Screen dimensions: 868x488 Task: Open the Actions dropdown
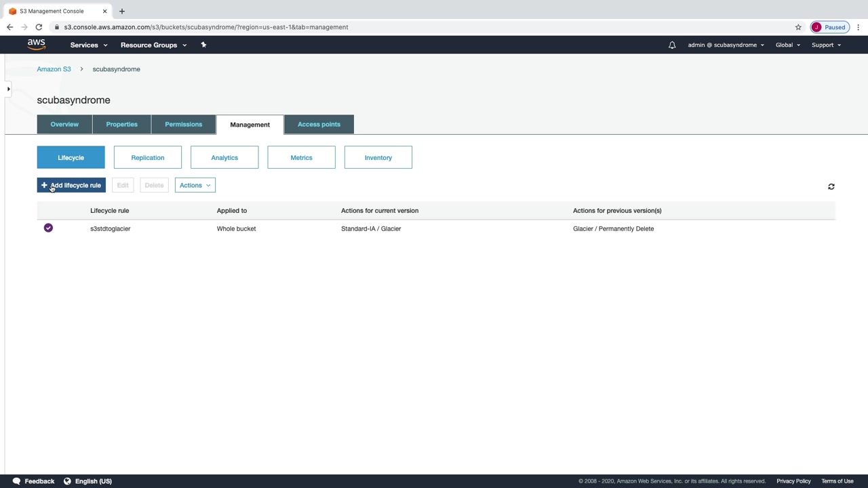[195, 185]
